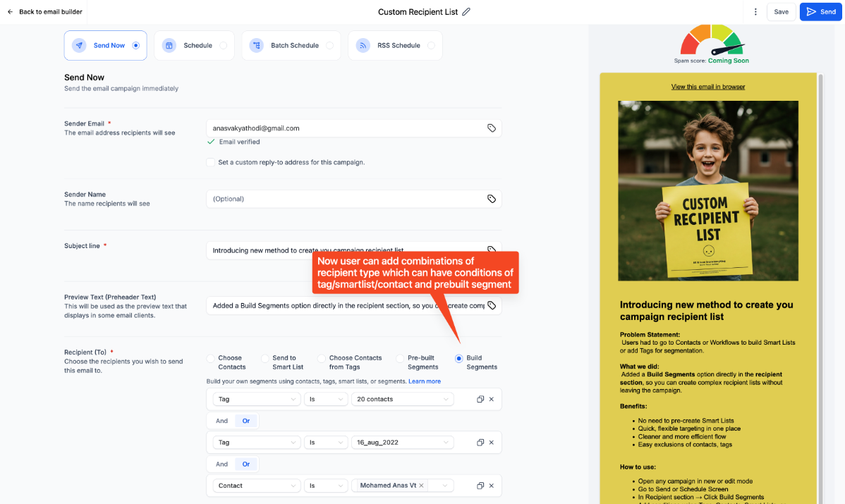Select the Pre-built Segments radio option
The width and height of the screenshot is (845, 504).
[x=401, y=359]
